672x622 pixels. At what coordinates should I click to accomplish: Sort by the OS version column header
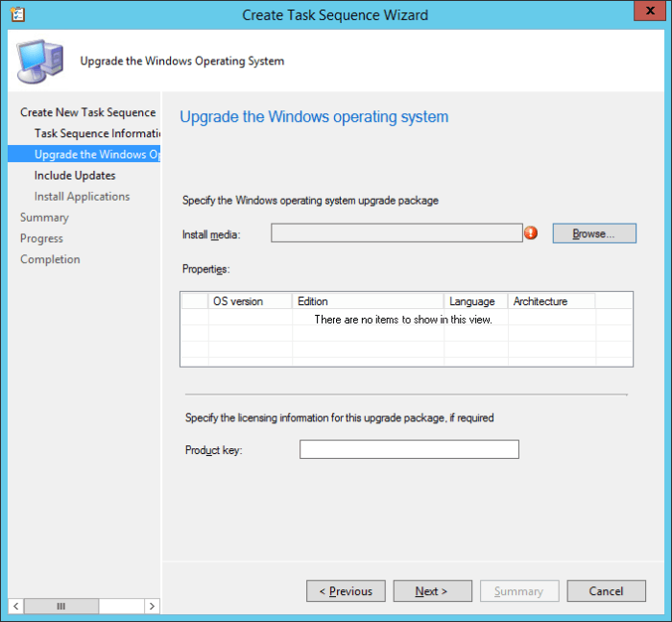click(x=251, y=301)
